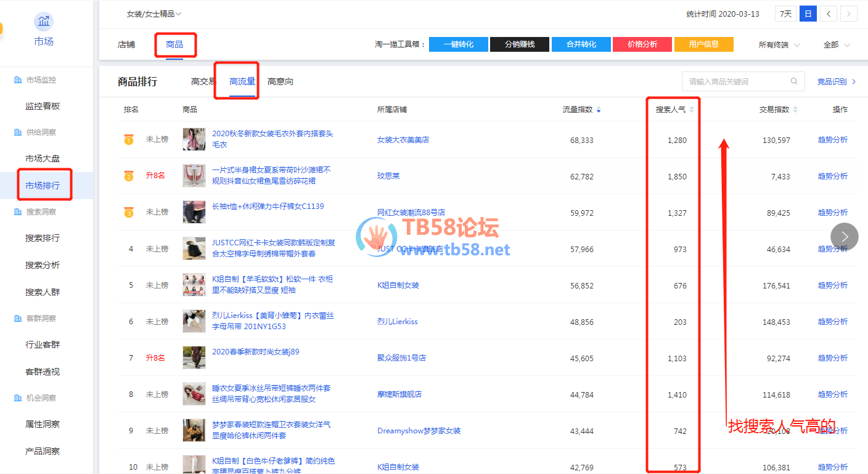This screenshot has width=868, height=474.
Task: Go to previous date with left arrow
Action: (x=829, y=14)
